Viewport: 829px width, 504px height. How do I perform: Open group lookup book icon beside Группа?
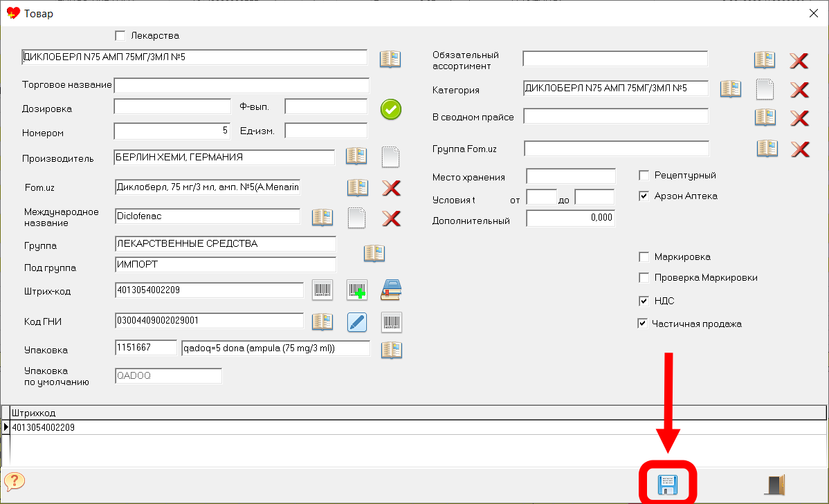[x=374, y=253]
